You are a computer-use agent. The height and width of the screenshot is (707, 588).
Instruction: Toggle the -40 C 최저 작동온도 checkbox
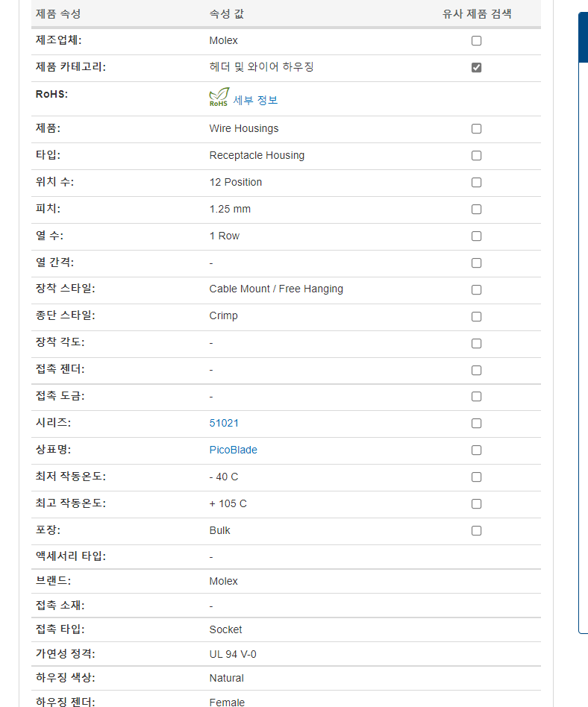pos(476,477)
